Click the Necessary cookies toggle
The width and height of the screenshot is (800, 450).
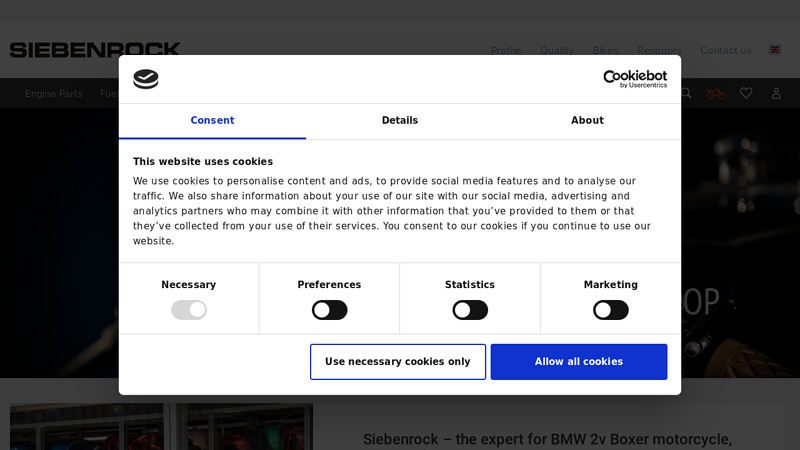click(189, 310)
